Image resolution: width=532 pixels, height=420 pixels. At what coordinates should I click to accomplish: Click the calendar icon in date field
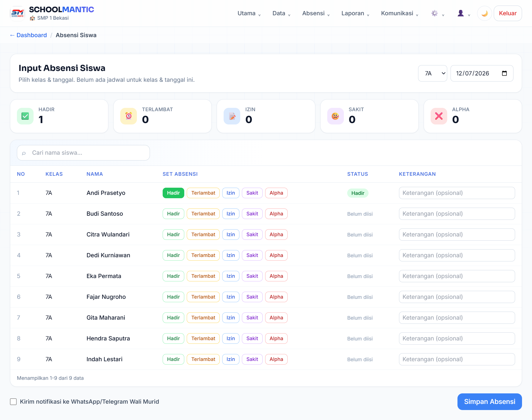point(504,73)
